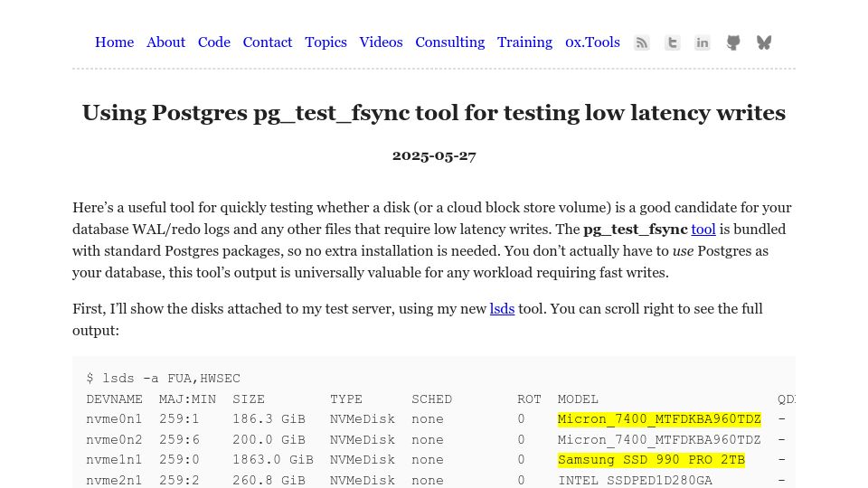
Task: Click the nvme1n1 device name
Action: point(114,460)
